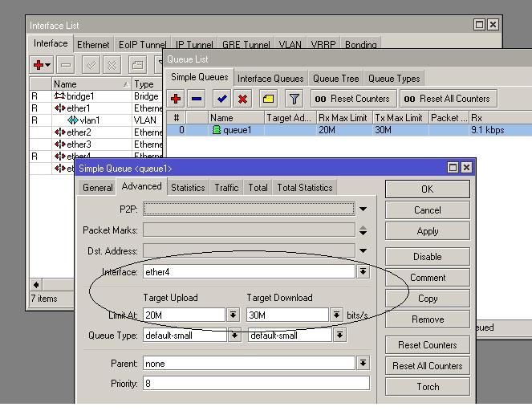Click the Target Upload 20M limit field
This screenshot has height=419, width=532.
[x=184, y=315]
